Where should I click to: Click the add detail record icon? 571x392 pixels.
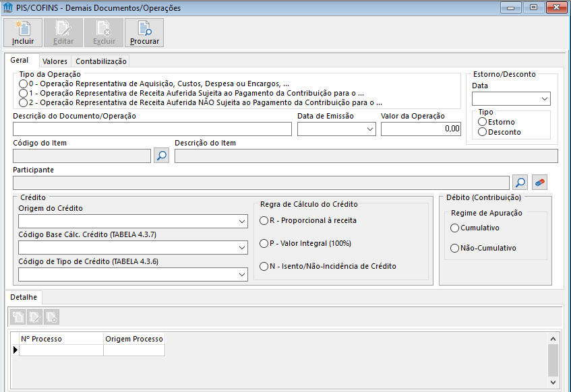click(18, 317)
